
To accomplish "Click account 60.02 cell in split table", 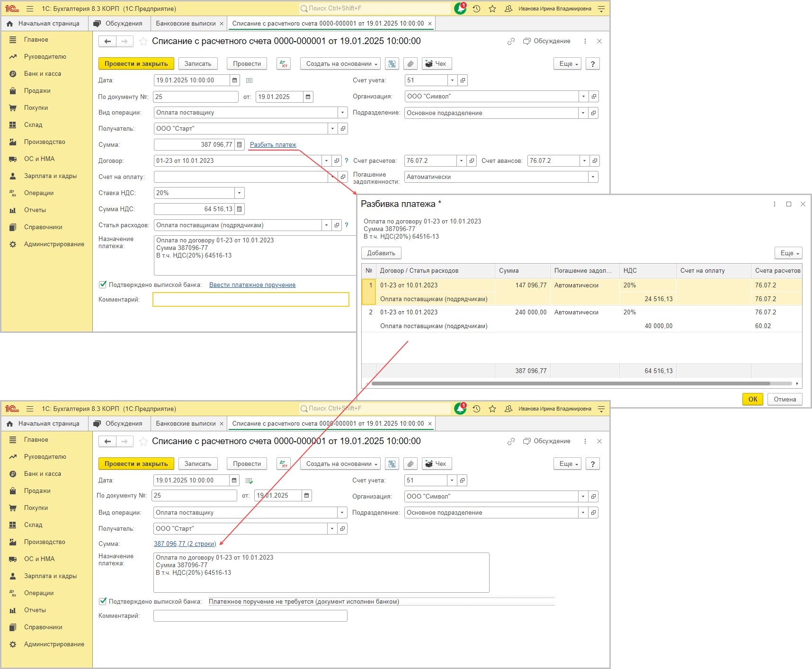I will (x=776, y=326).
